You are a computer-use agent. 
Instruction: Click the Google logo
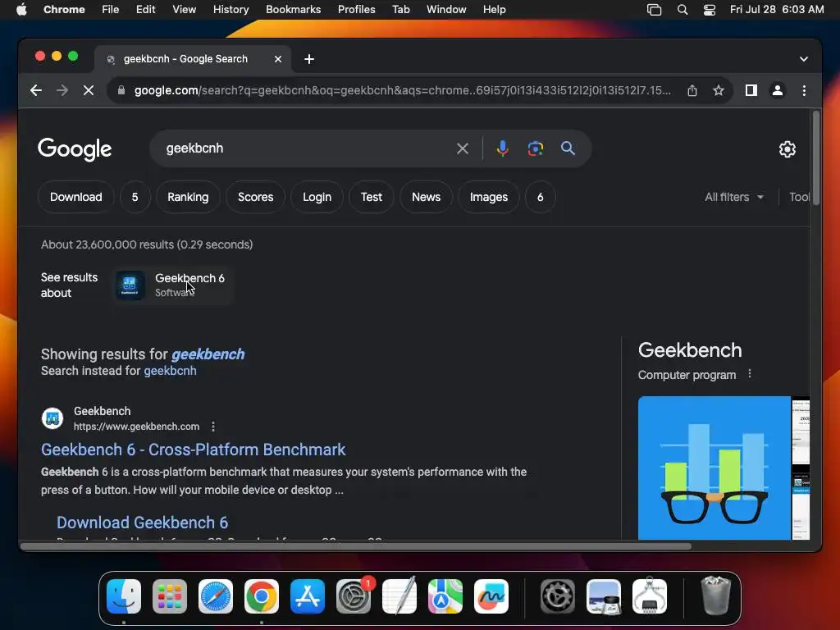[x=75, y=149]
